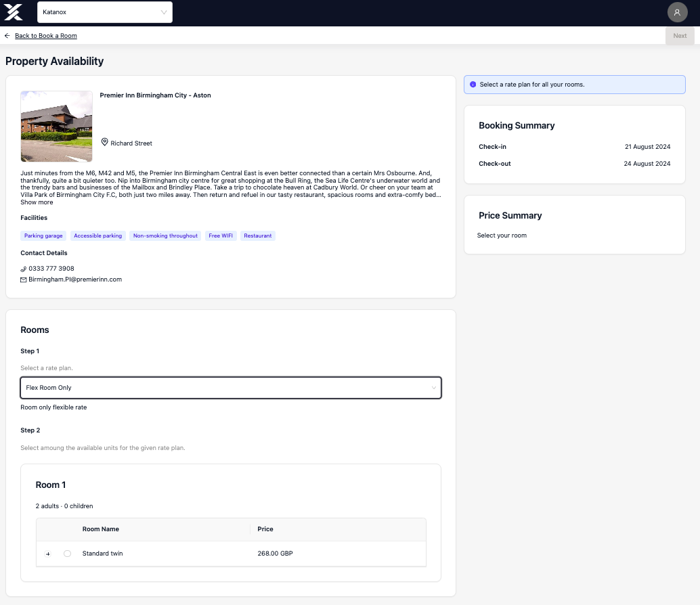Click the Birmingham.PI@premierinn.com email
The width and height of the screenshot is (700, 605).
click(75, 279)
